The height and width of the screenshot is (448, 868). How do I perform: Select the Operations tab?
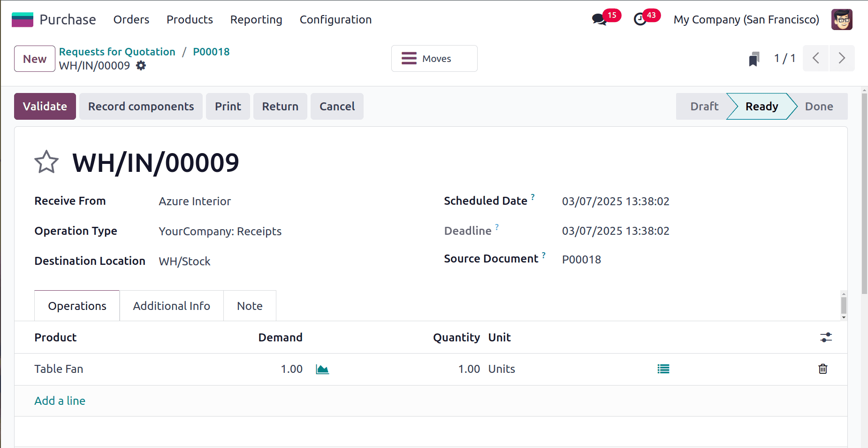tap(77, 306)
